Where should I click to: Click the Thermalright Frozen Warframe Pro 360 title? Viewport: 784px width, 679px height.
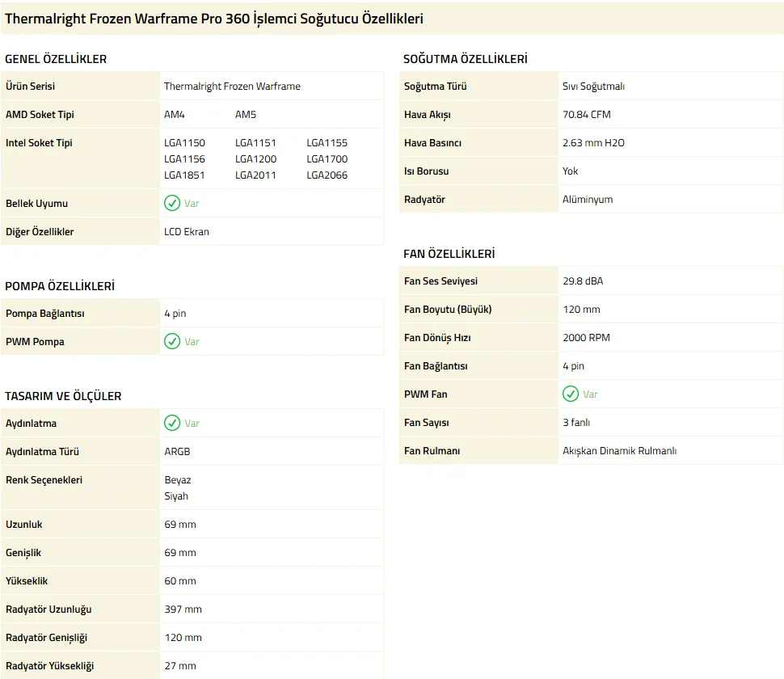(214, 19)
